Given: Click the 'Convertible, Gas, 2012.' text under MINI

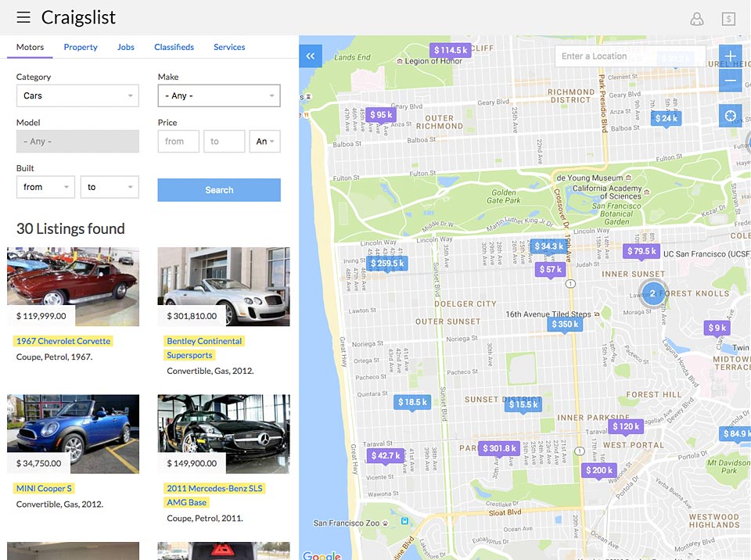Looking at the screenshot, I should click(x=59, y=504).
